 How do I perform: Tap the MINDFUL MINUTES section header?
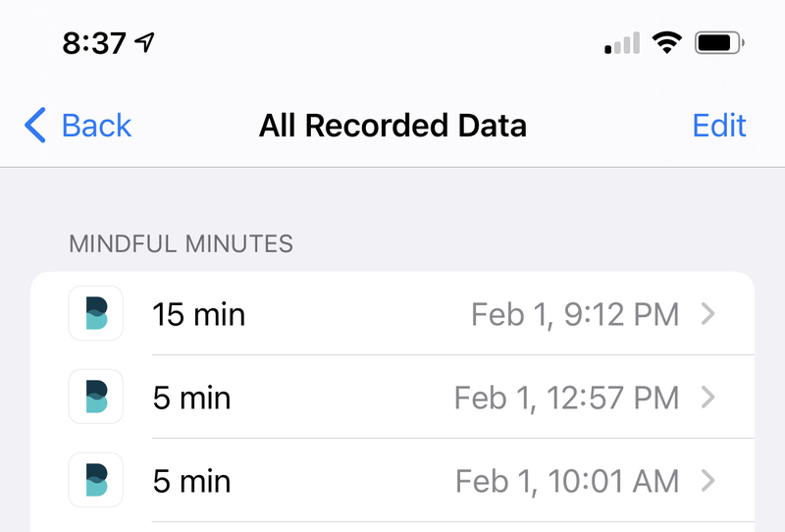pyautogui.click(x=181, y=244)
